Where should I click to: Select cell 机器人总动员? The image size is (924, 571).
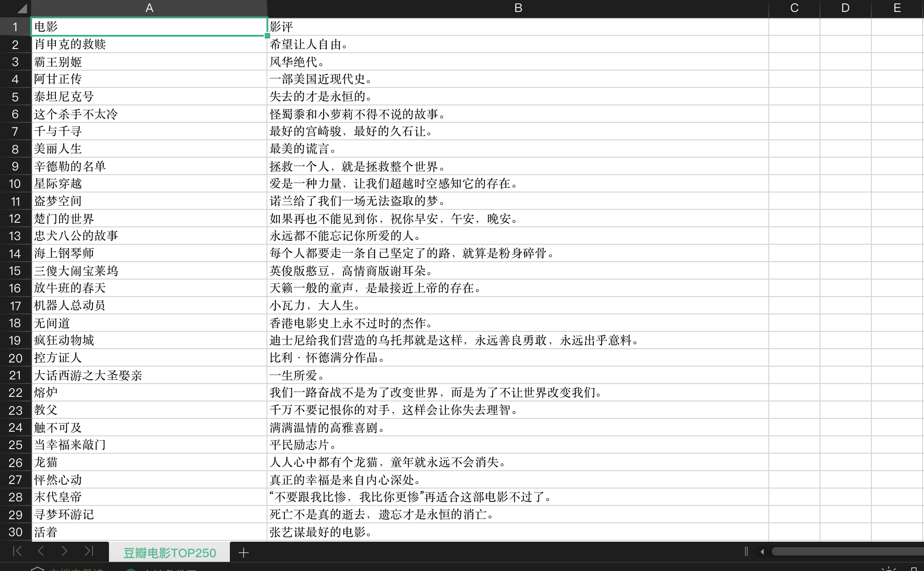point(149,306)
